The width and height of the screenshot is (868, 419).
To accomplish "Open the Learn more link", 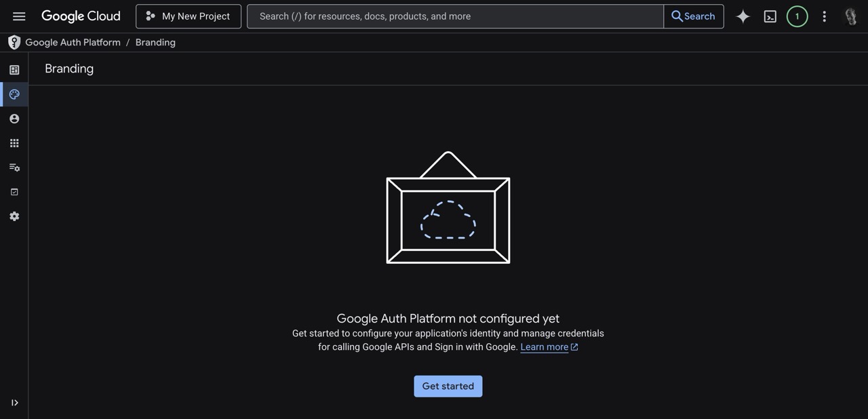I will pos(544,346).
